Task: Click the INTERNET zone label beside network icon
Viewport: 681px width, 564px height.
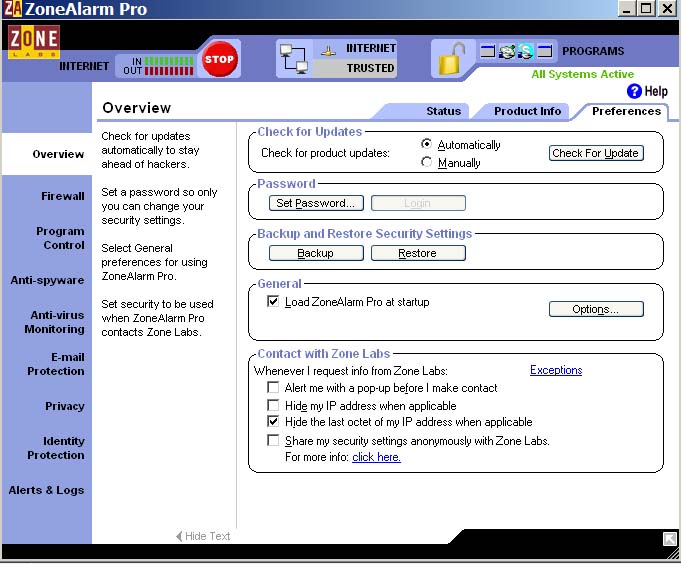Action: coord(371,48)
